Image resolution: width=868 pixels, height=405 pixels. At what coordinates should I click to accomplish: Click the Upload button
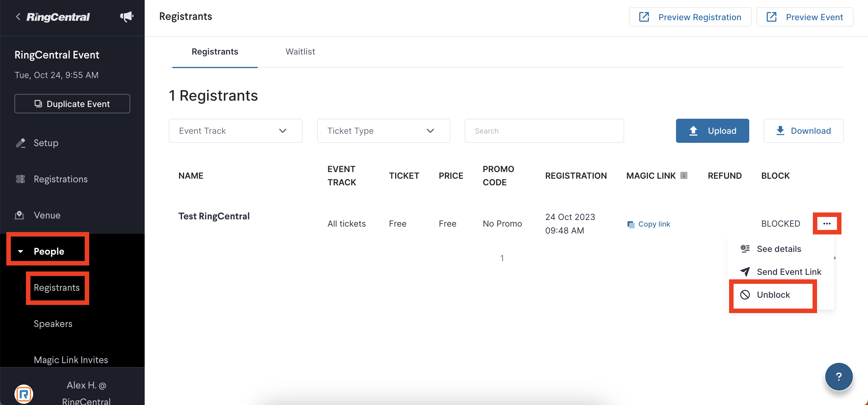[712, 131]
